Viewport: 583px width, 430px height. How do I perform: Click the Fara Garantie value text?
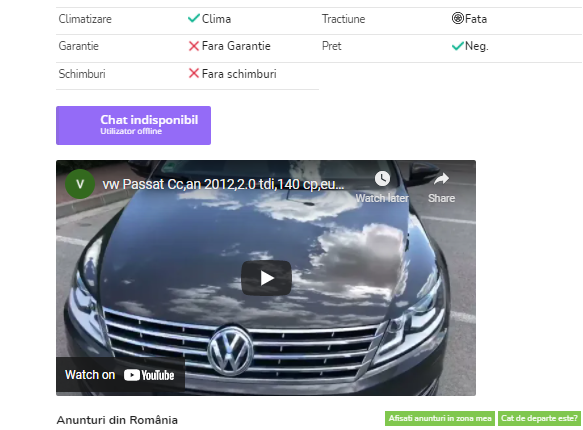point(236,46)
